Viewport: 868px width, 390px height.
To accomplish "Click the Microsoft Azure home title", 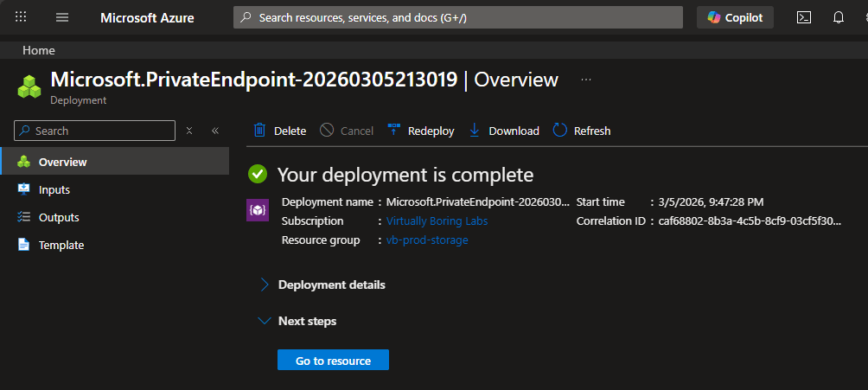I will click(x=147, y=17).
